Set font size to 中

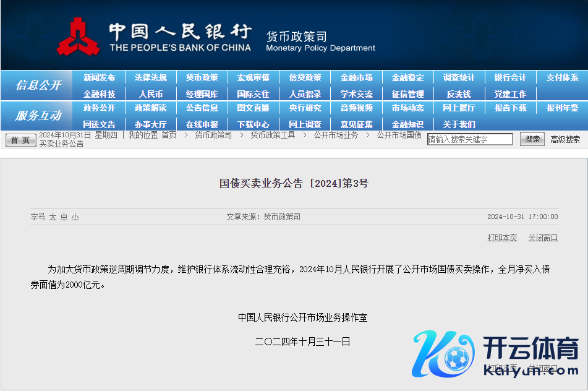point(64,217)
